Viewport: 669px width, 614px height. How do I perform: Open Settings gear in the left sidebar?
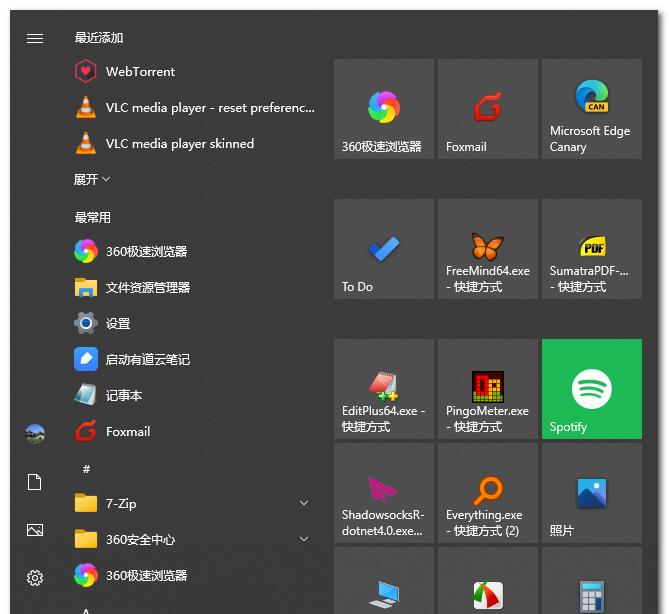(35, 578)
